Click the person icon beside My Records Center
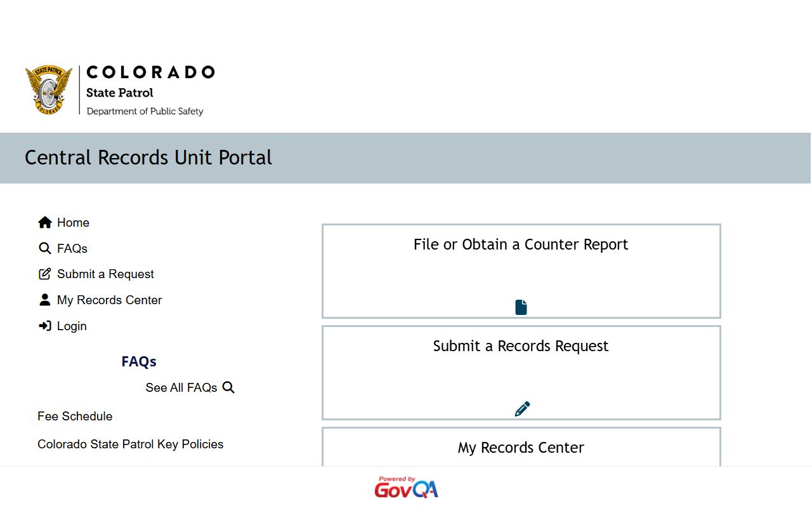This screenshot has width=812, height=508. (x=45, y=300)
